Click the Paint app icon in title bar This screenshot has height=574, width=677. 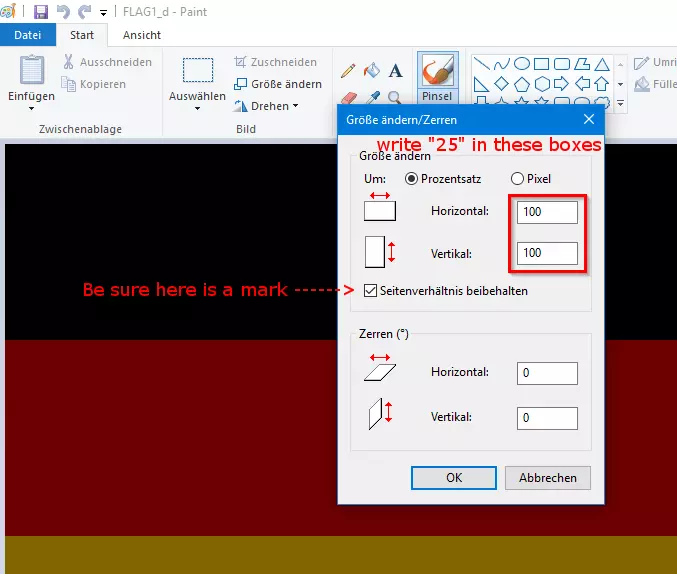coord(8,11)
